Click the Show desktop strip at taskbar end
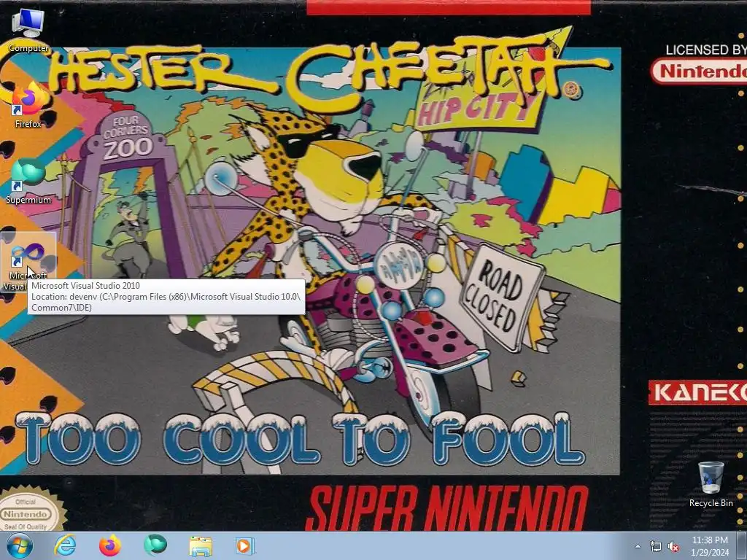Screen dimensions: 747x560 click(x=742, y=545)
